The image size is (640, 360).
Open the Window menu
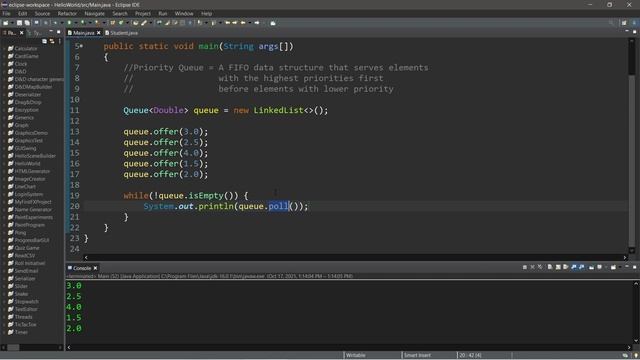[x=184, y=13]
